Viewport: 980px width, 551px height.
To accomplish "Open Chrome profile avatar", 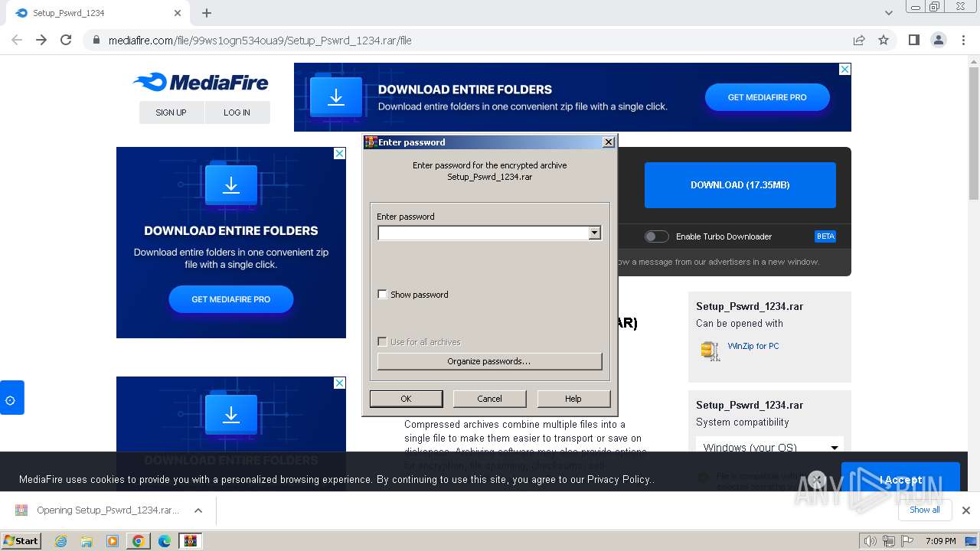I will (x=938, y=40).
